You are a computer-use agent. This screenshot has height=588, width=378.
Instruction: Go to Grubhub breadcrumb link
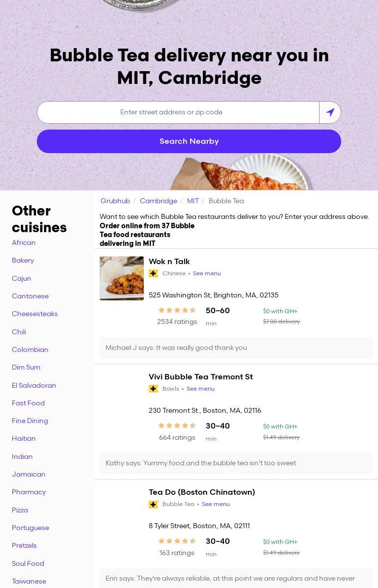(115, 201)
